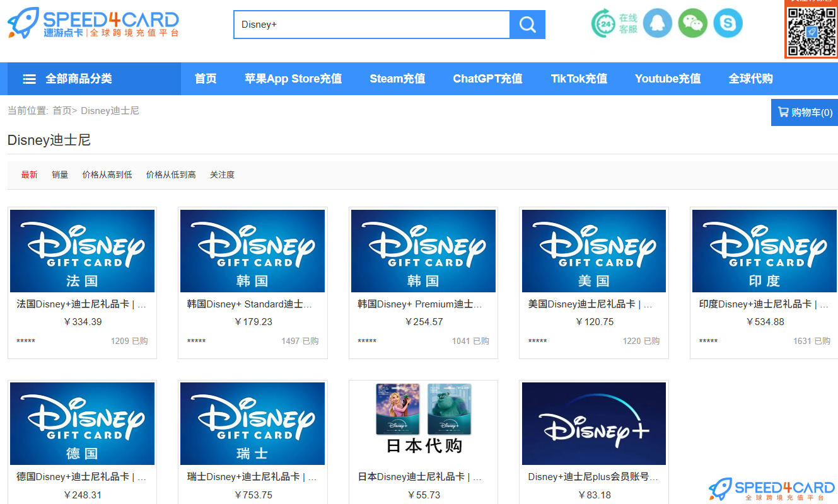Click the ￥55.73 price text
Viewport: 838px width, 504px height.
(x=423, y=495)
